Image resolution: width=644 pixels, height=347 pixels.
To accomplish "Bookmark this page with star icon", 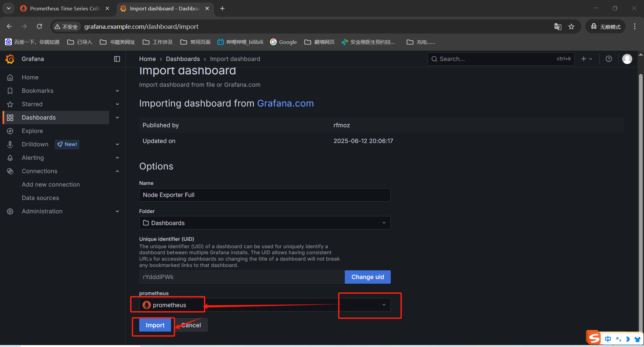I will click(572, 26).
